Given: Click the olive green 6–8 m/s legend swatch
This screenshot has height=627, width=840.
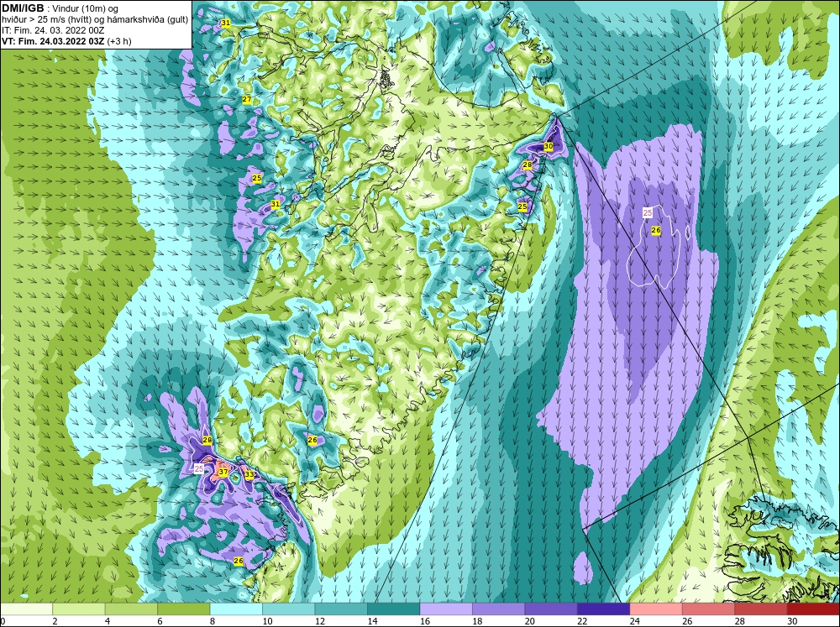Looking at the screenshot, I should pyautogui.click(x=184, y=609).
